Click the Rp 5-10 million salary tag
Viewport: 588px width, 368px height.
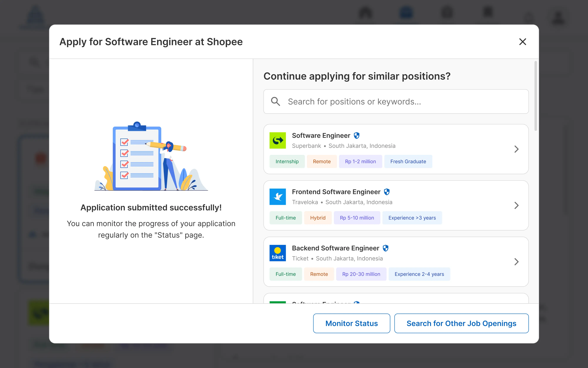coord(357,218)
